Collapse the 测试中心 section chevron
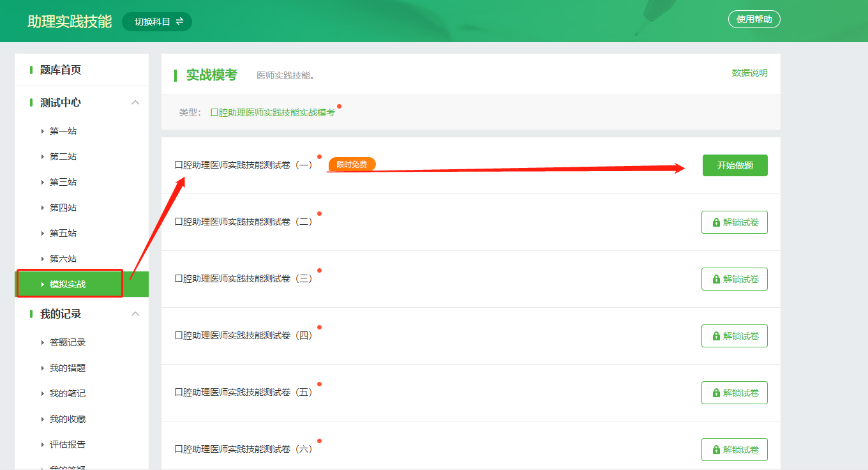868x470 pixels. coord(135,103)
